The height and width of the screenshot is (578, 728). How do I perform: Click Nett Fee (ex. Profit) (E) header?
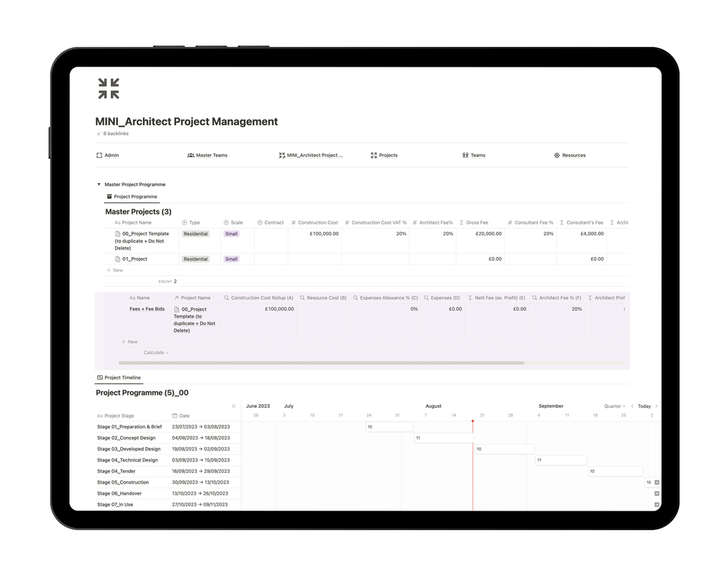[x=497, y=298]
